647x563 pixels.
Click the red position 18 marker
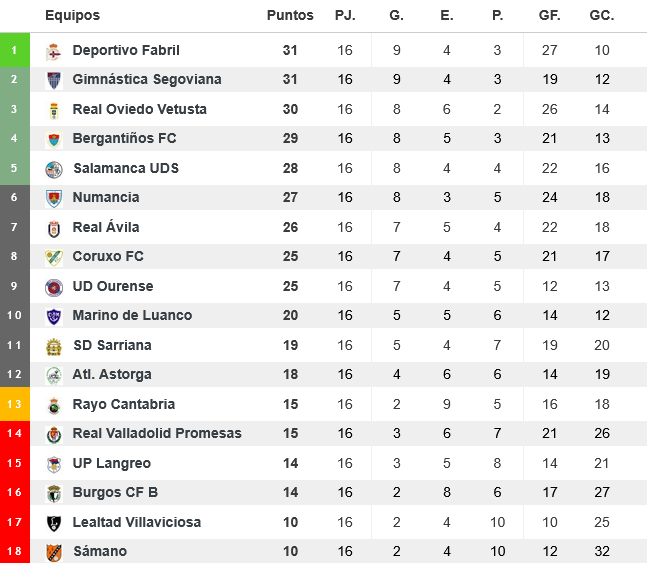coord(14,551)
